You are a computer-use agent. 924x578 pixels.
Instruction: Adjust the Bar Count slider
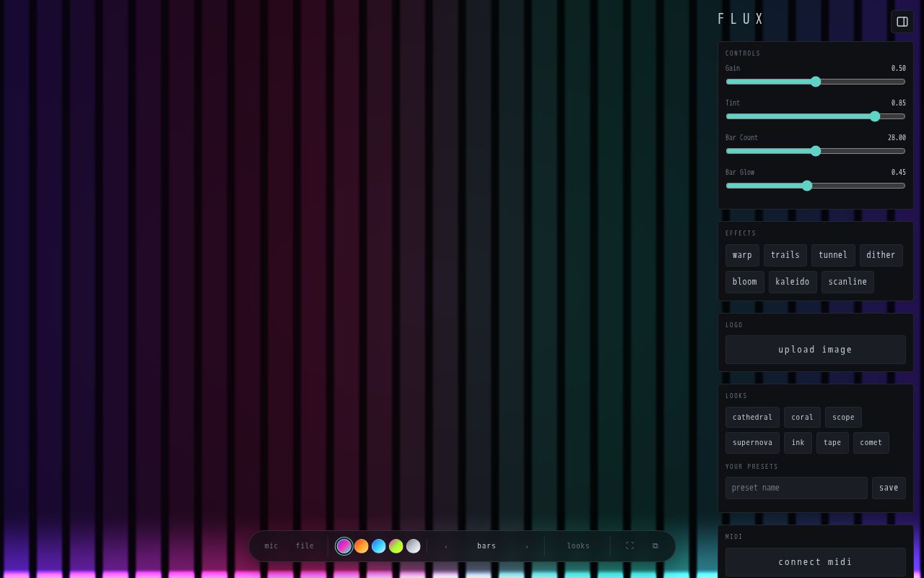coord(816,151)
